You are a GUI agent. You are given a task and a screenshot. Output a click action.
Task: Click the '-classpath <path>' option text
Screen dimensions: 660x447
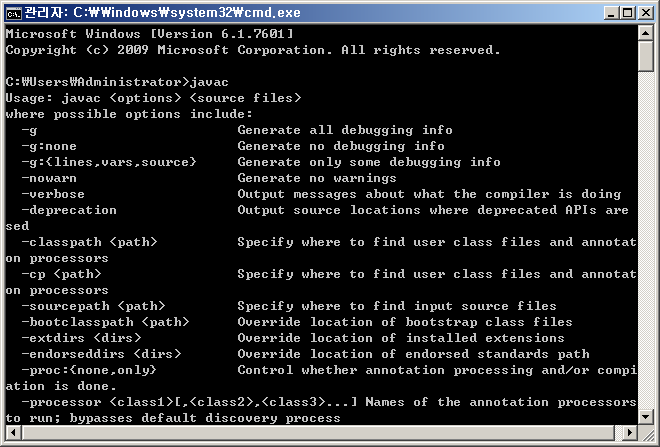click(x=89, y=242)
